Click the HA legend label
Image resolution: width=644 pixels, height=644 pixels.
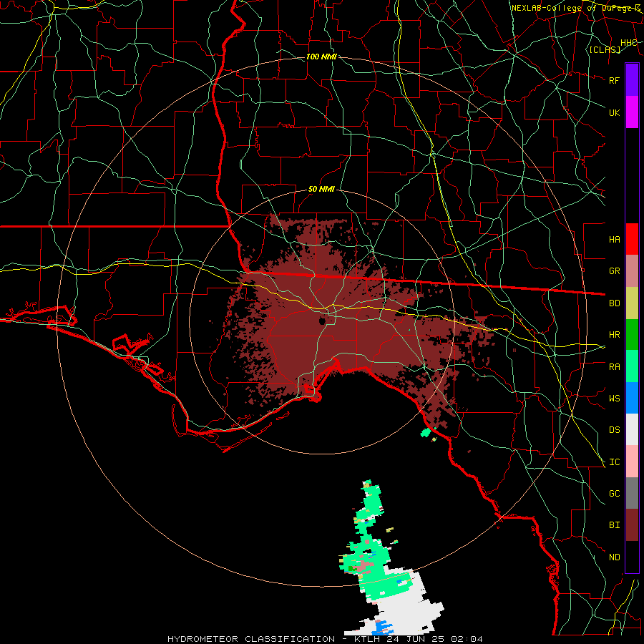click(x=614, y=239)
